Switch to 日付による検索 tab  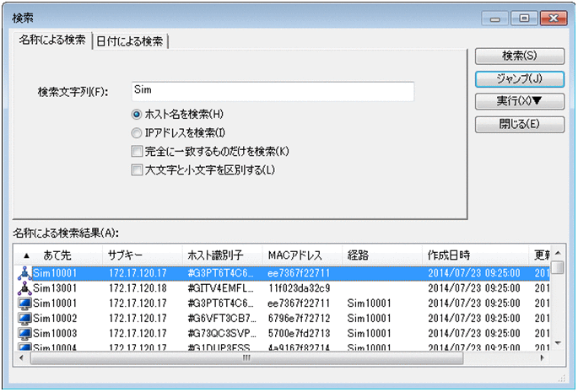130,41
